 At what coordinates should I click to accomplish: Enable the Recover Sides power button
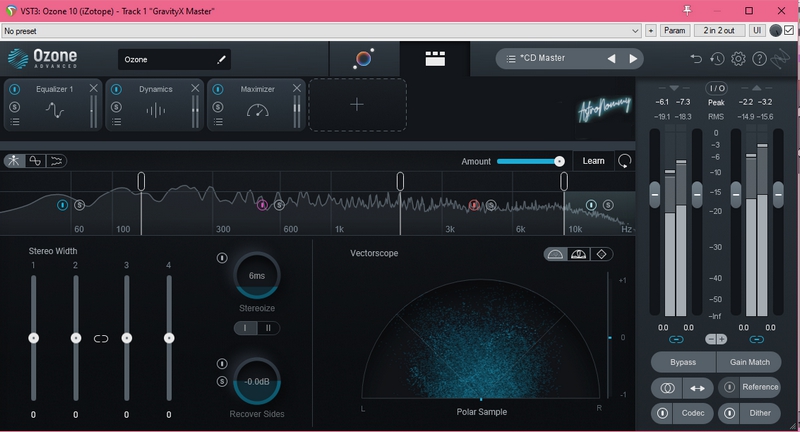coord(222,364)
